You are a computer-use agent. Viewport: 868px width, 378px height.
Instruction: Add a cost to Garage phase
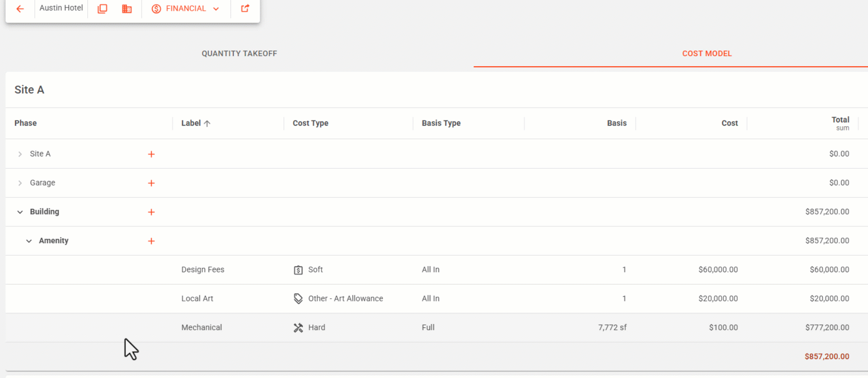pos(151,183)
